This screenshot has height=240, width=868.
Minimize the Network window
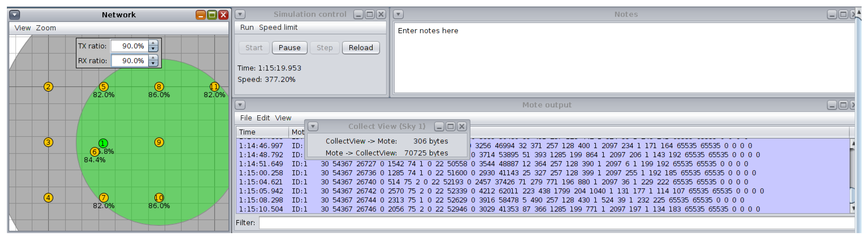tap(200, 15)
